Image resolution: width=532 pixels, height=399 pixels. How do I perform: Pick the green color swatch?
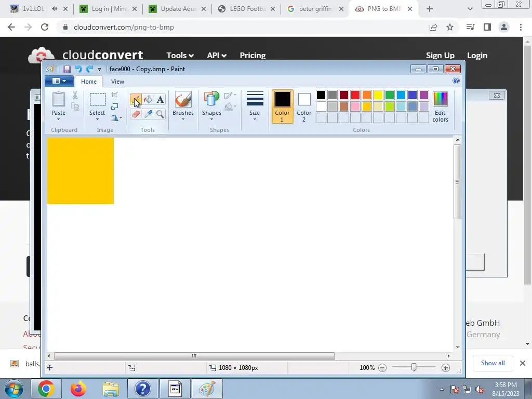click(x=390, y=95)
